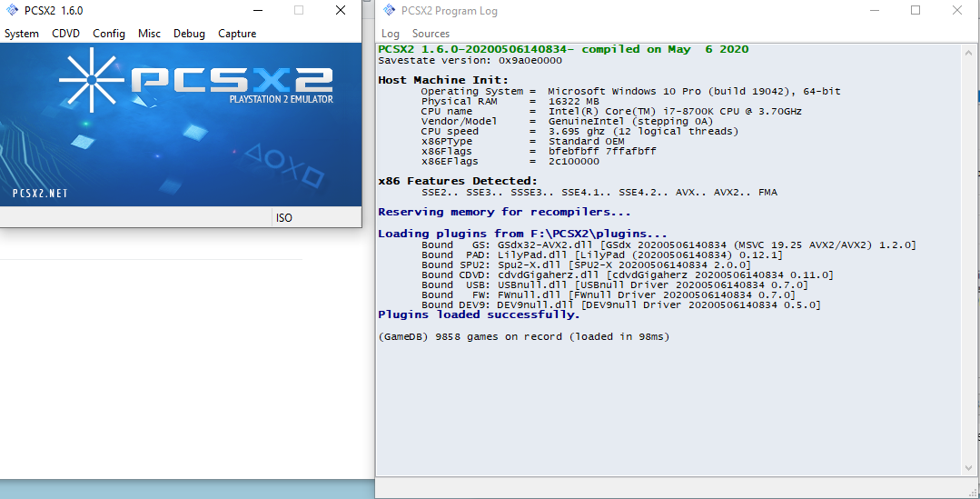Image resolution: width=980 pixels, height=499 pixels.
Task: Open the Sources menu in Program Log
Action: point(431,34)
